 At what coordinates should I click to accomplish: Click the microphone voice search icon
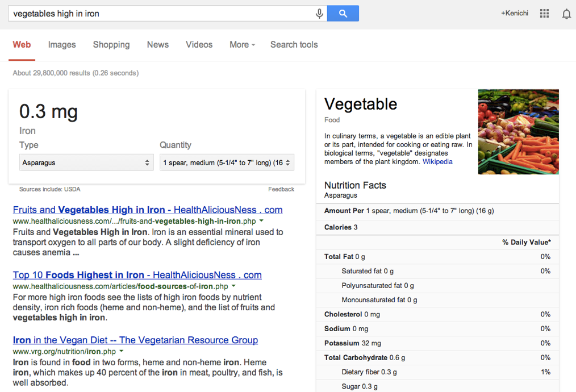pos(319,14)
